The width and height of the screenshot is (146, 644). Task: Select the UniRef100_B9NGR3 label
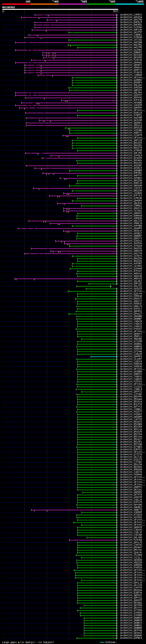tap(131, 53)
